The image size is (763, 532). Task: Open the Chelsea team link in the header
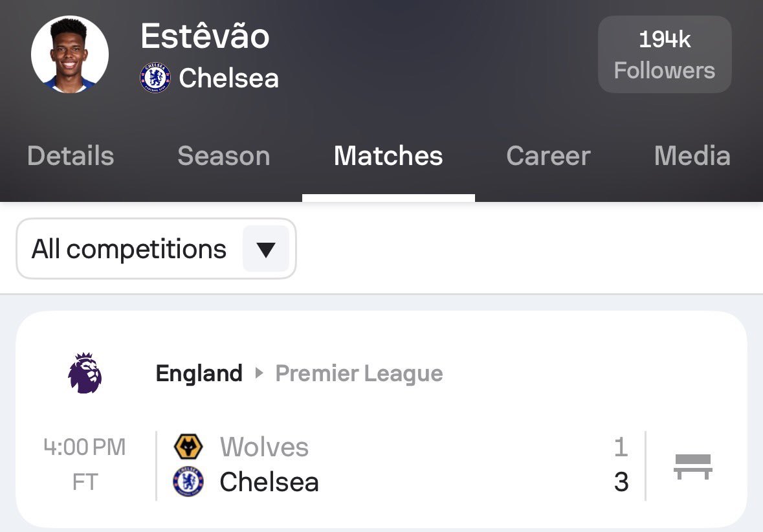point(228,78)
